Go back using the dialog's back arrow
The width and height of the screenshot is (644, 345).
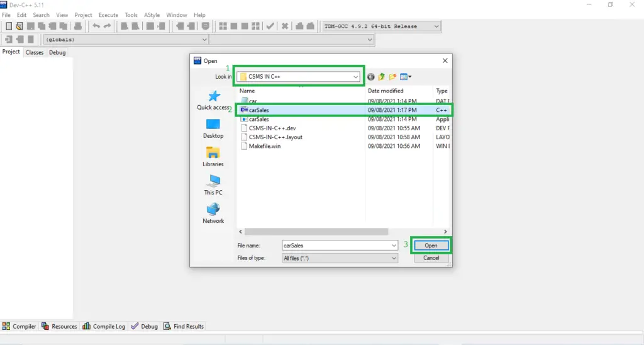tap(371, 77)
